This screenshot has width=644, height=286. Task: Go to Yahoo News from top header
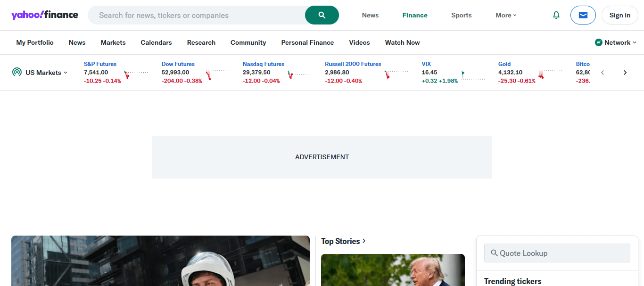coord(370,15)
